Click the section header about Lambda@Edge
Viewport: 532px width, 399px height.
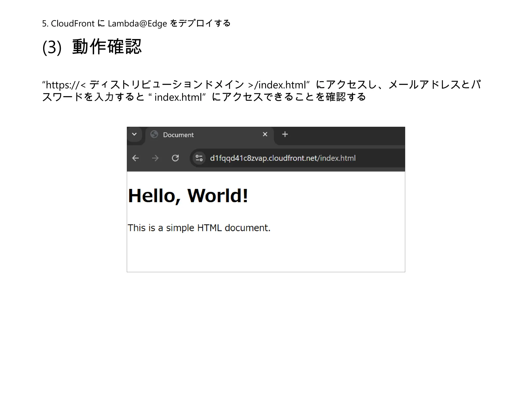tap(136, 23)
